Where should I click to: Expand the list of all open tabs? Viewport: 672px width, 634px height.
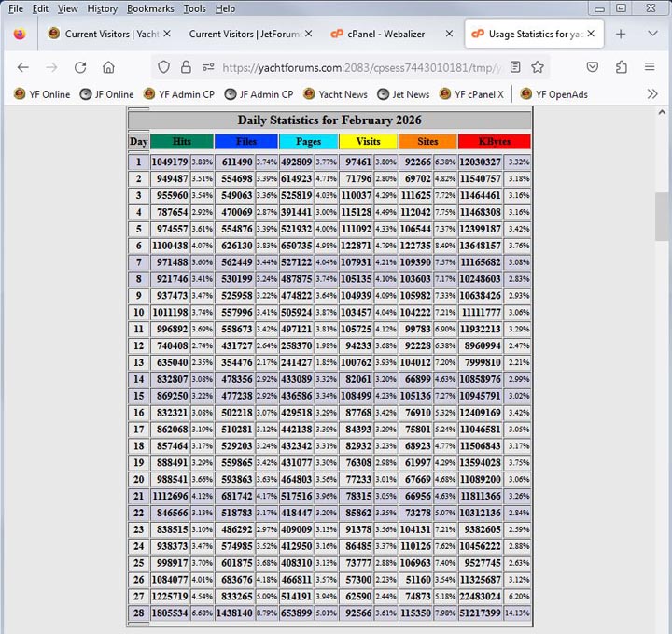point(650,34)
